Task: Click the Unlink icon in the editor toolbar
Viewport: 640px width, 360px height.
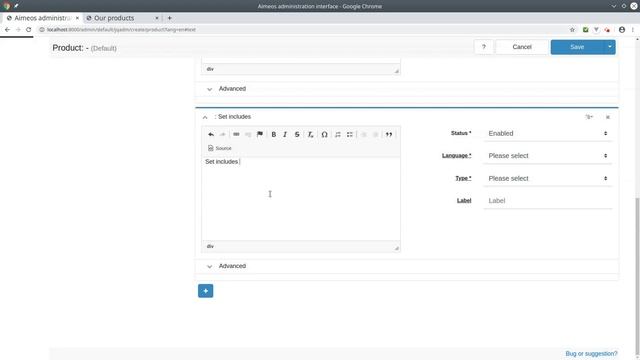Action: (248, 134)
